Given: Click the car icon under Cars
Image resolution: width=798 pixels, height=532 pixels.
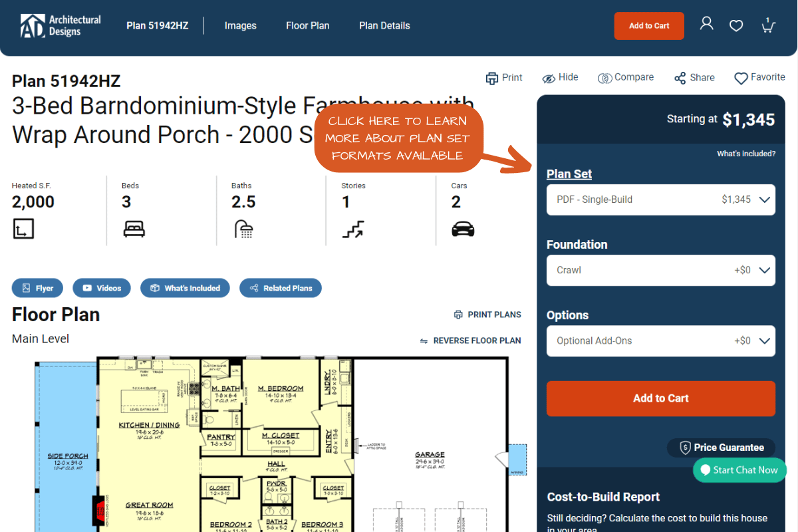Looking at the screenshot, I should point(463,229).
